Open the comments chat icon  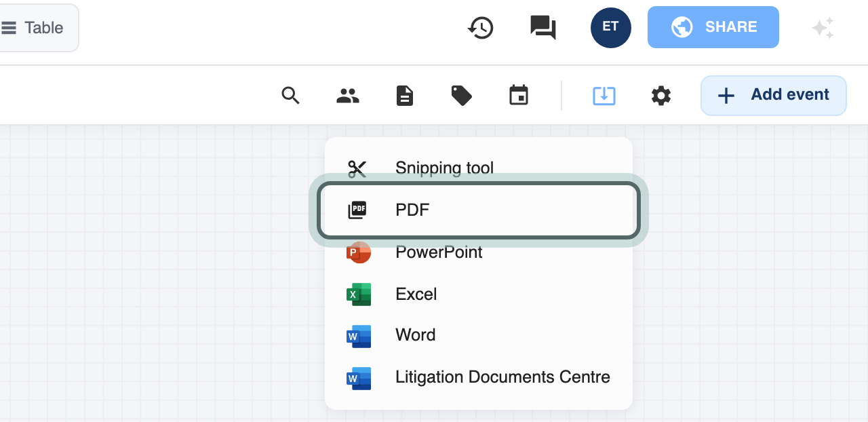pos(543,28)
